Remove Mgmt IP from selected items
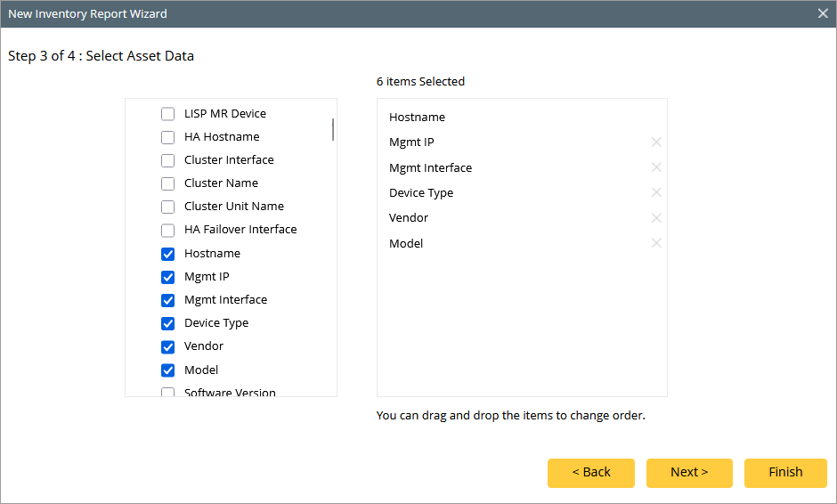837x504 pixels. click(x=656, y=142)
